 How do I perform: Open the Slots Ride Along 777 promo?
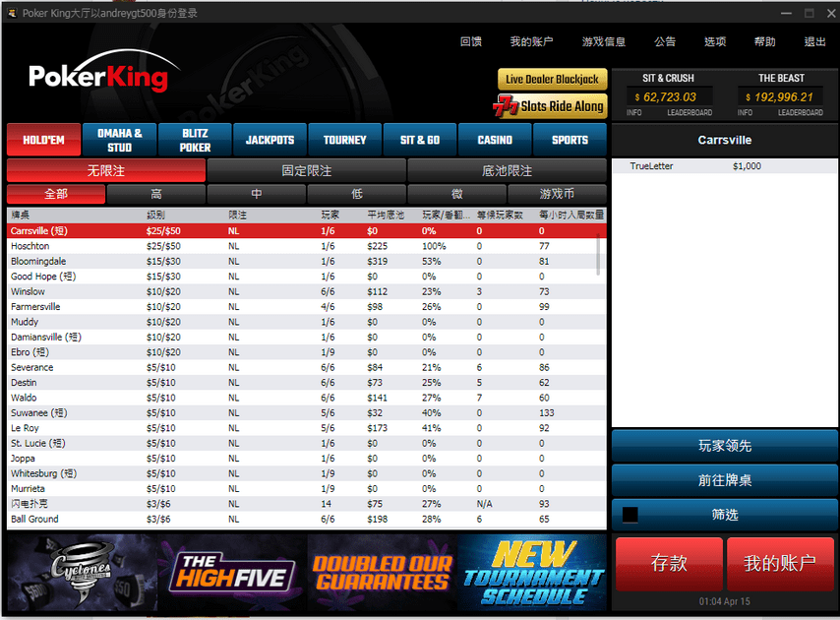click(550, 105)
